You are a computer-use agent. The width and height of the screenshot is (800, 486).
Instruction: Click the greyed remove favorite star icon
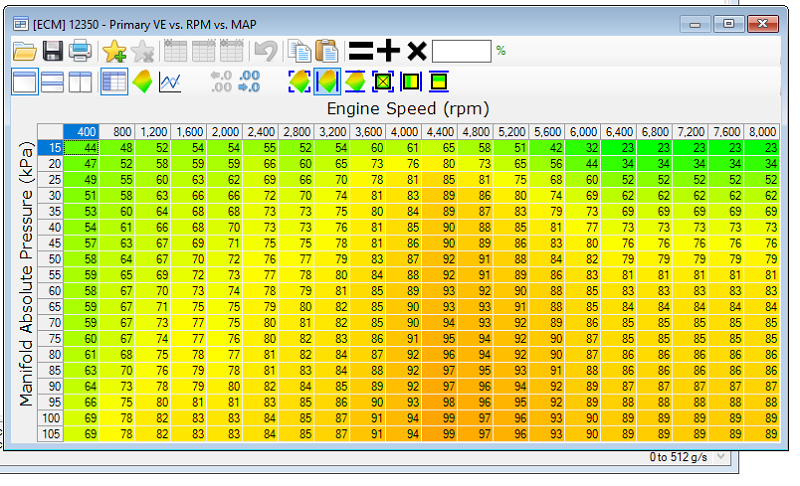(x=142, y=51)
